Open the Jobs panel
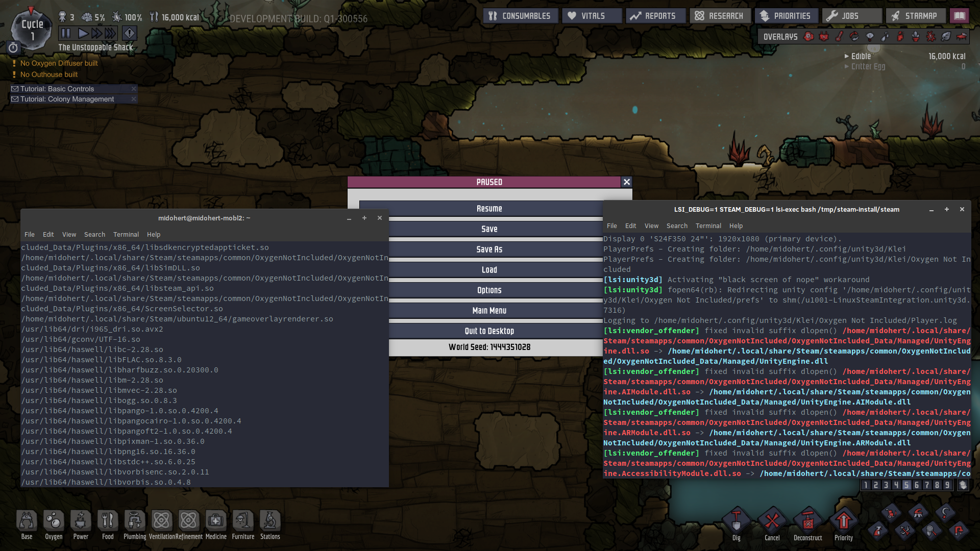The image size is (980, 551). 851,16
